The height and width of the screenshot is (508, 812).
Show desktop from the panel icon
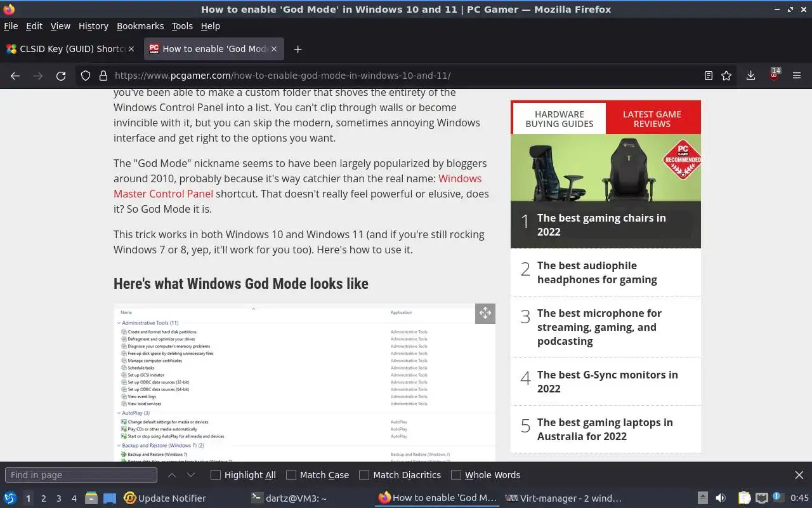(110, 498)
